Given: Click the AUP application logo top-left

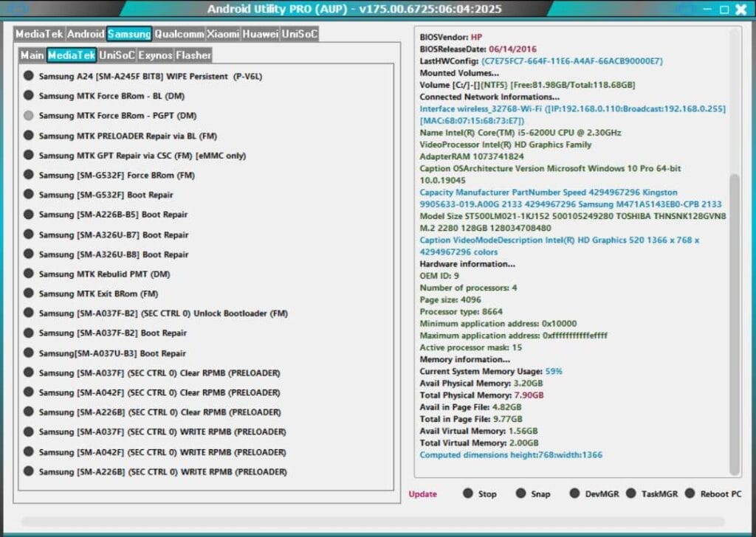Looking at the screenshot, I should (x=18, y=9).
